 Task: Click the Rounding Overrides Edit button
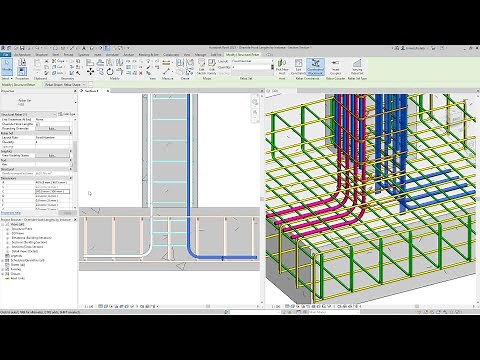point(52,128)
